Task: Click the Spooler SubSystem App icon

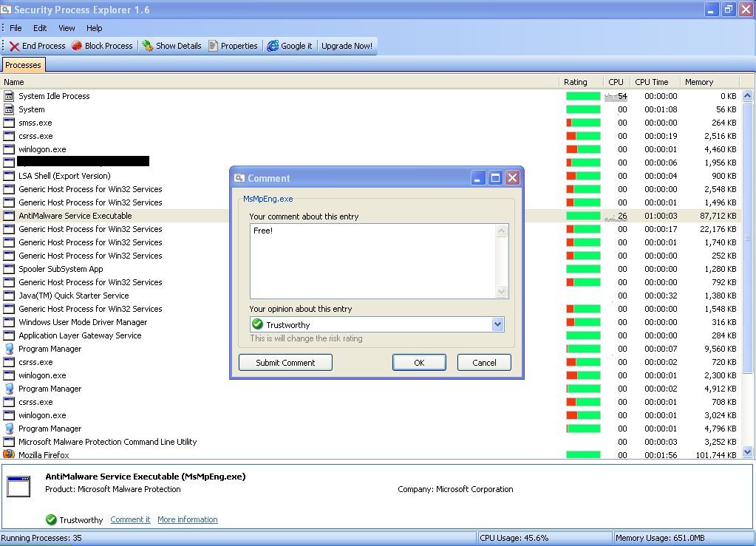Action: [9, 269]
